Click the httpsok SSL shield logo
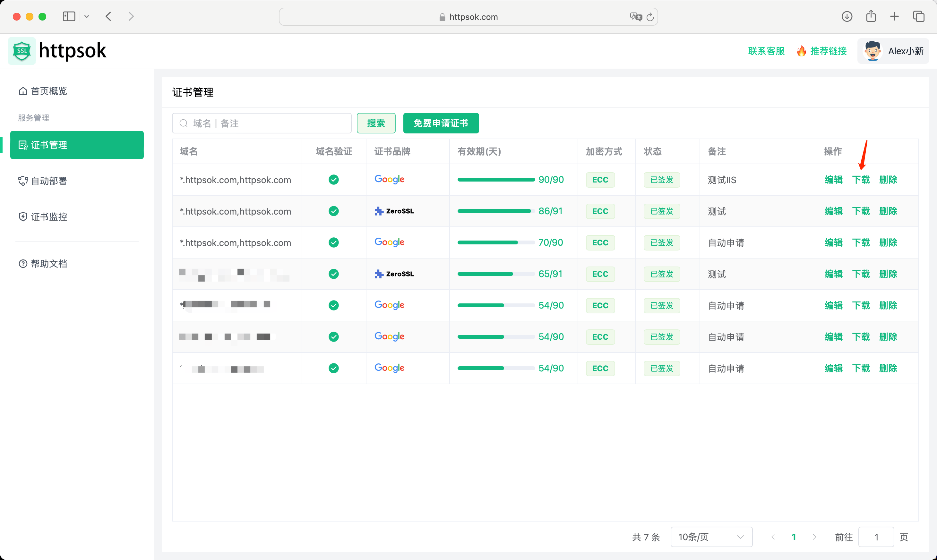The width and height of the screenshot is (937, 560). (22, 51)
